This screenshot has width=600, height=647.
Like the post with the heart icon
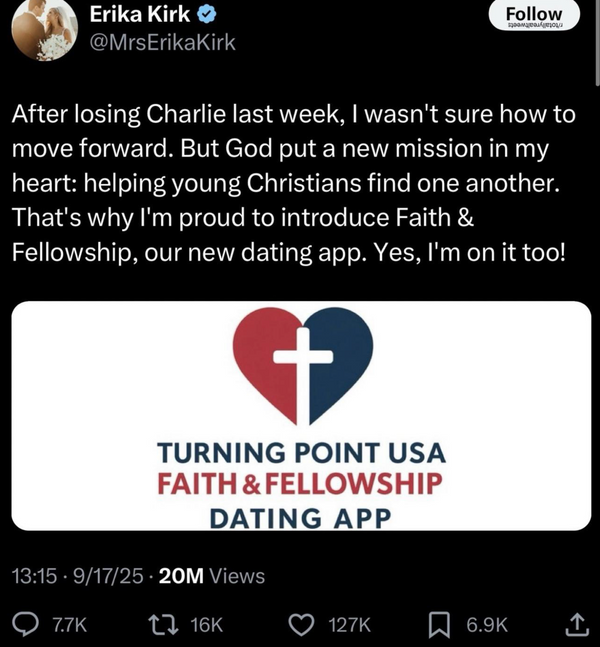click(x=301, y=624)
